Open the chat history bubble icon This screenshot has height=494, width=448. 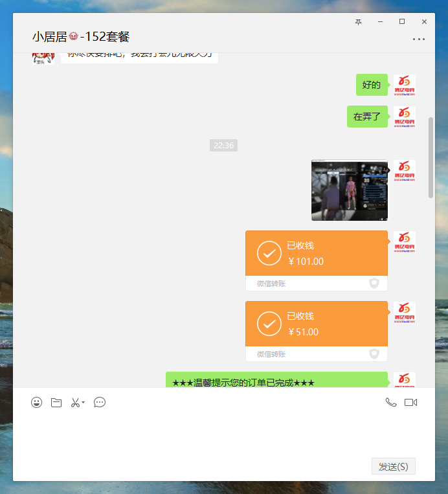coord(100,402)
